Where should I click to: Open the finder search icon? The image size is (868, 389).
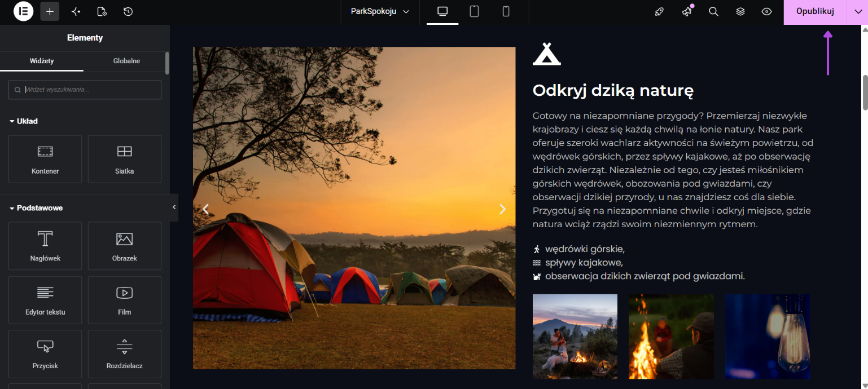point(713,11)
